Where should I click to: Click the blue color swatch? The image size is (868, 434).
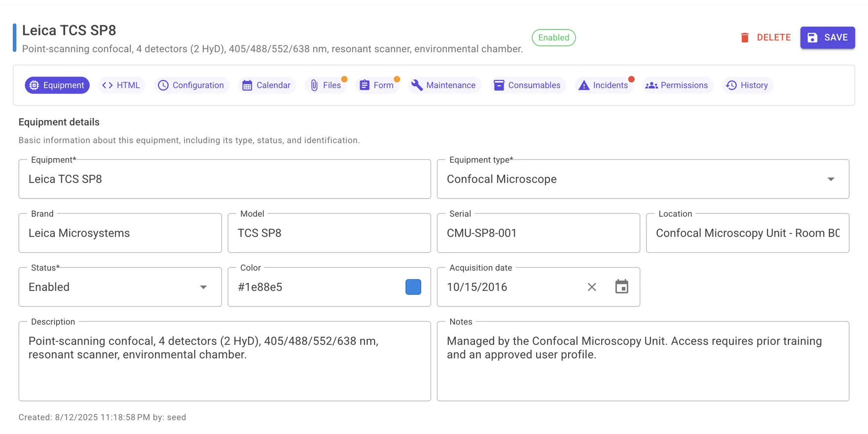pyautogui.click(x=413, y=287)
